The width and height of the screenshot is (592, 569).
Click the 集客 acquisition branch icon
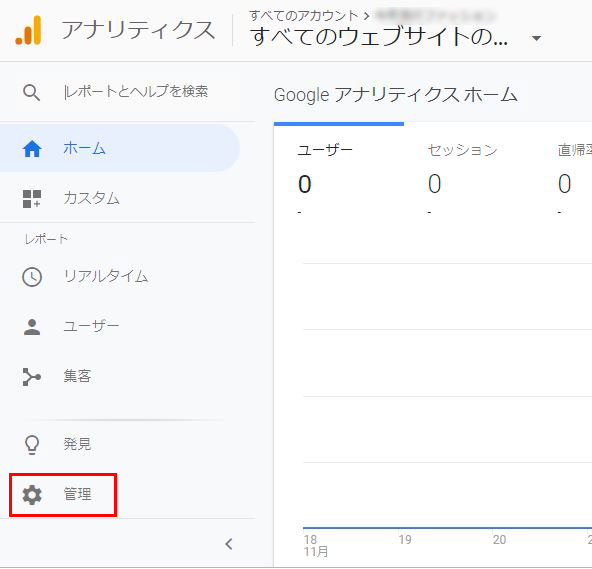coord(32,377)
